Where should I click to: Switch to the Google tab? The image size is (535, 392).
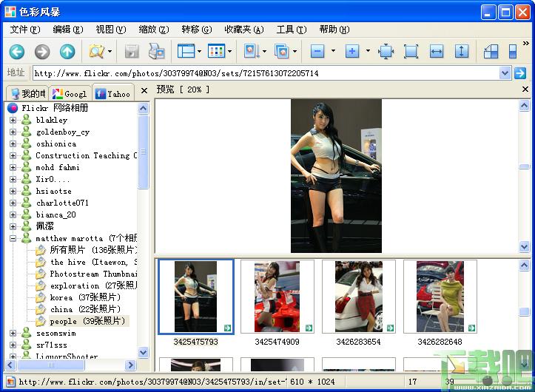tap(70, 93)
